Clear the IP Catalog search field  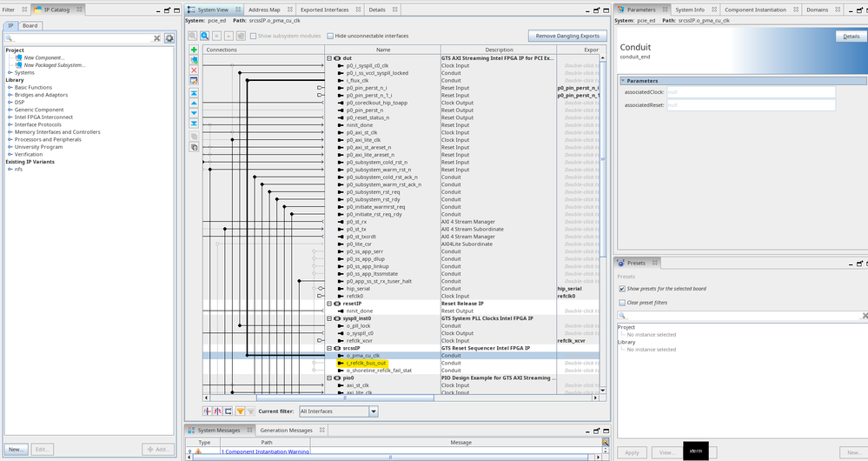[x=157, y=38]
